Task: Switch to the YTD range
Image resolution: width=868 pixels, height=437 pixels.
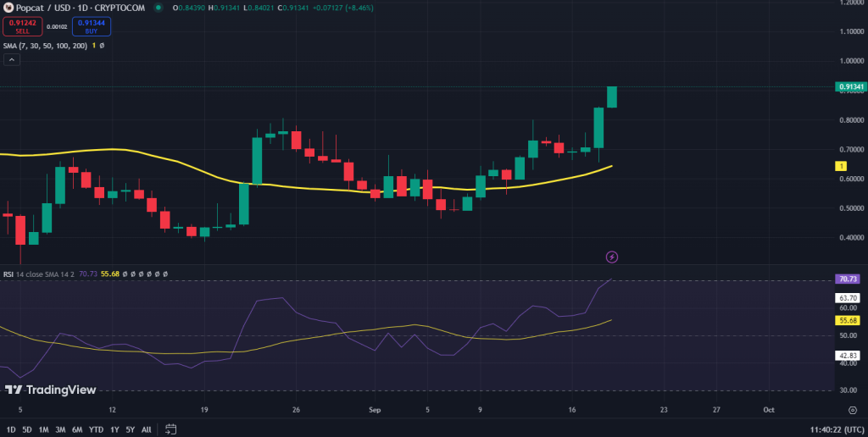Action: pos(96,429)
